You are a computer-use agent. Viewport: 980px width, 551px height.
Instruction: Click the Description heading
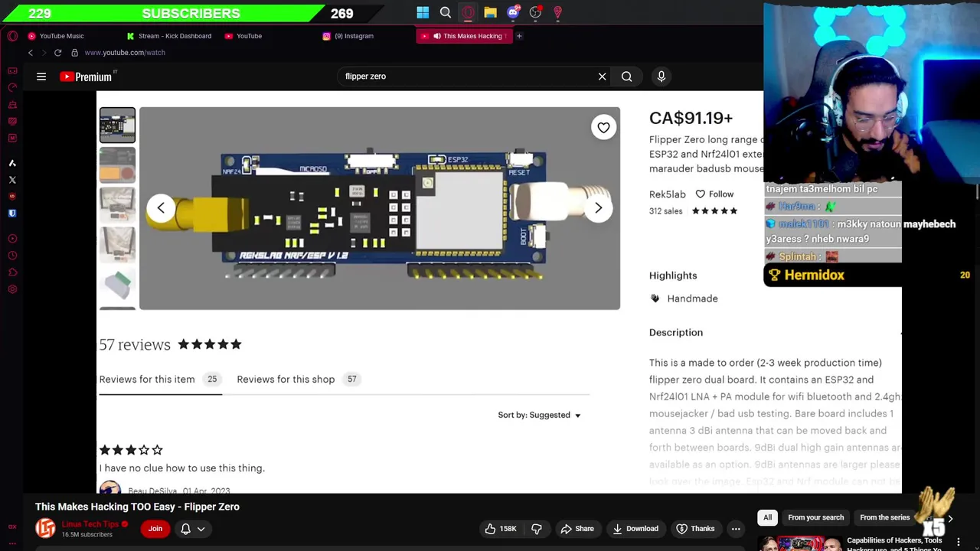tap(676, 333)
